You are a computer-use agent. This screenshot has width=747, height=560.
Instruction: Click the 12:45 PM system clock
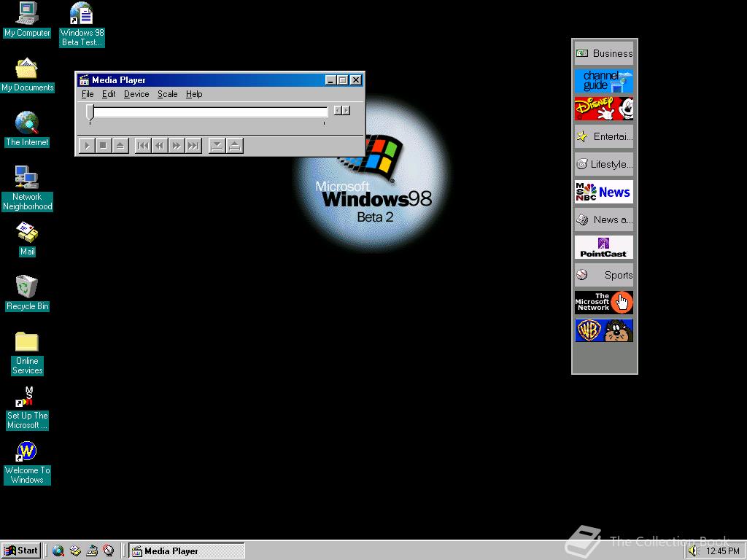click(722, 551)
